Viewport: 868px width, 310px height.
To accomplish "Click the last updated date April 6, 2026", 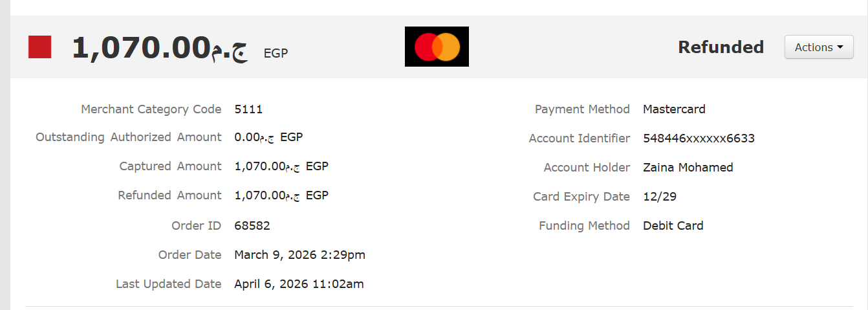I will [x=299, y=284].
